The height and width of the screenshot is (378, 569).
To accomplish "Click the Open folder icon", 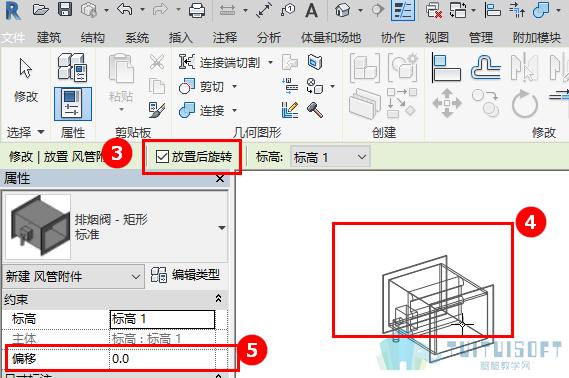I will pos(40,10).
